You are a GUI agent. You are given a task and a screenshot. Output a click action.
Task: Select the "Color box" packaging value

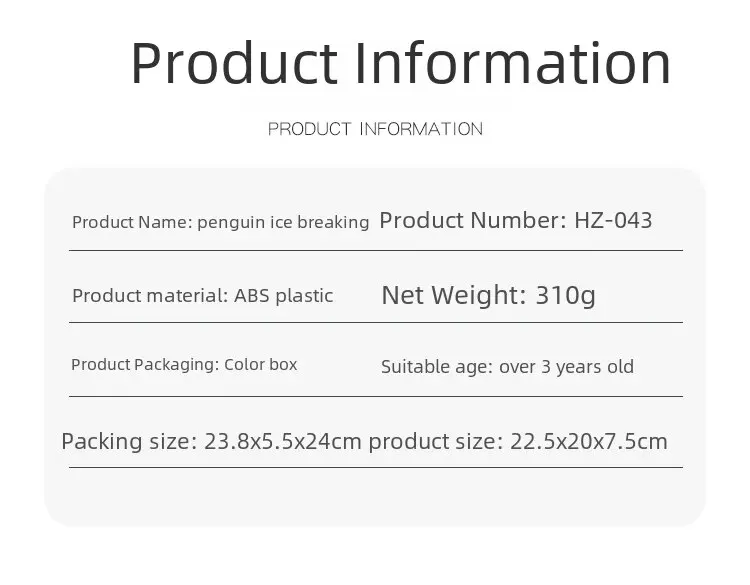261,364
